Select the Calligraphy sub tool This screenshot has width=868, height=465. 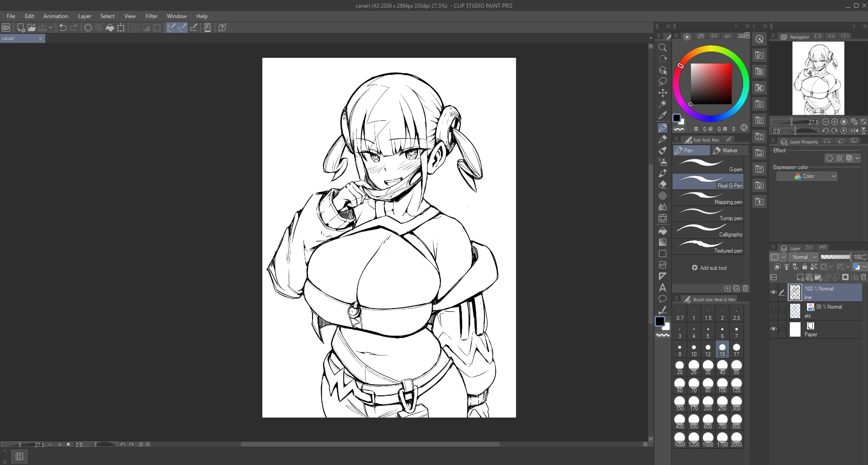point(708,230)
